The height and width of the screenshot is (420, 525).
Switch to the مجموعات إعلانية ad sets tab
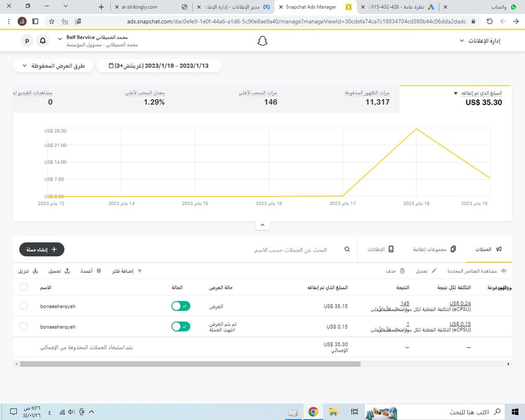point(434,249)
